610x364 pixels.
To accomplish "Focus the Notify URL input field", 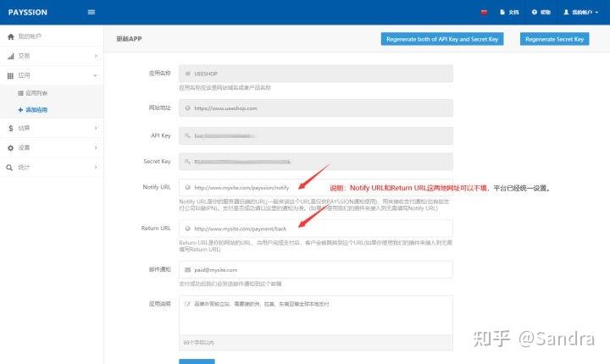I will pos(316,187).
